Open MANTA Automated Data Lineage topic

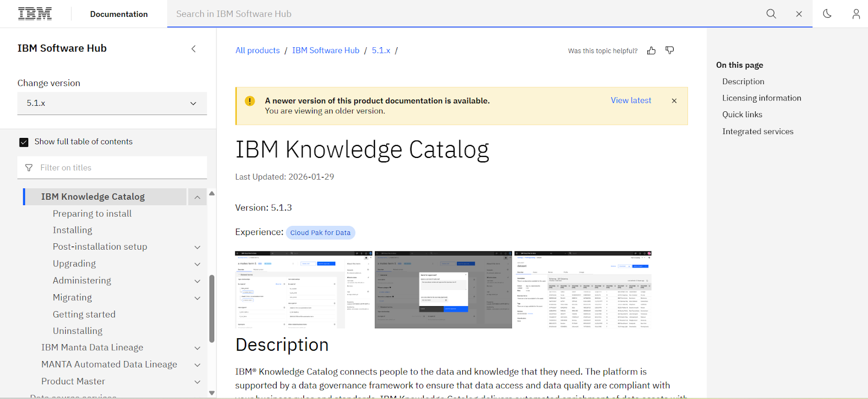[109, 364]
